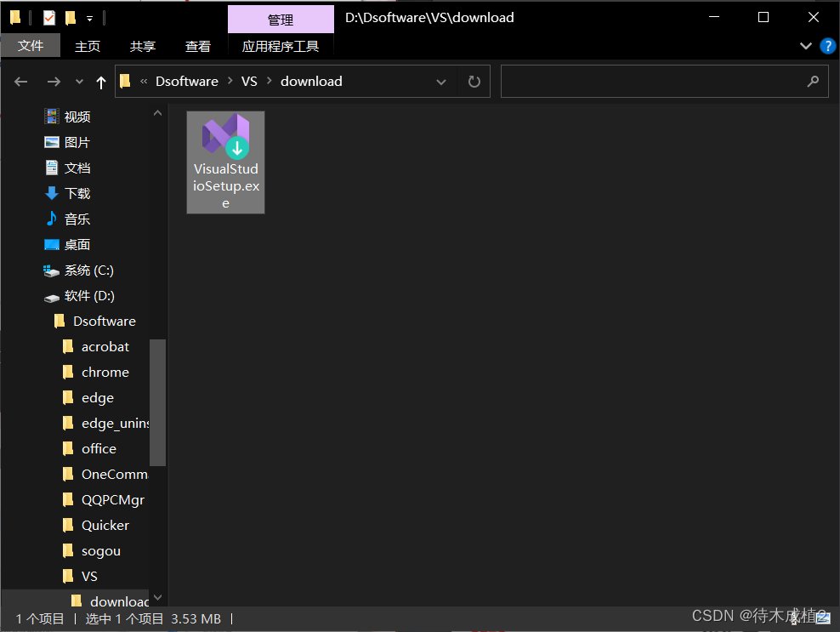Viewport: 840px width, 632px height.
Task: Go back with the left arrow button
Action: point(21,82)
